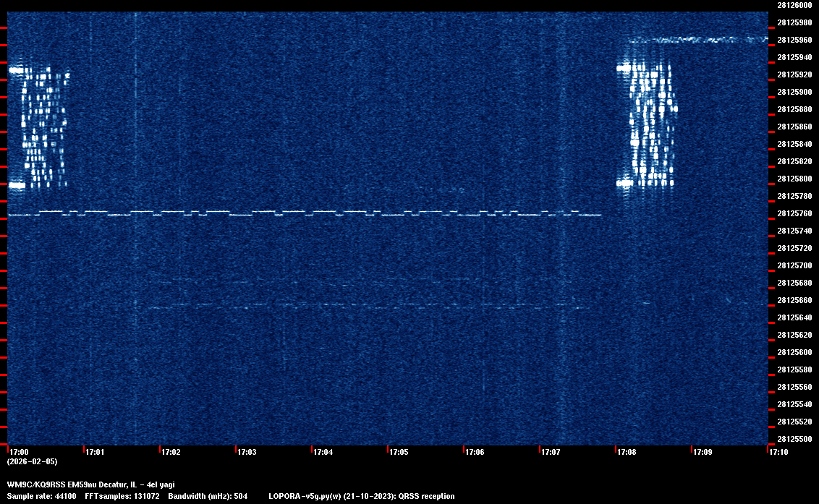Click the LOPORA QRSS reception caption

pos(361,497)
